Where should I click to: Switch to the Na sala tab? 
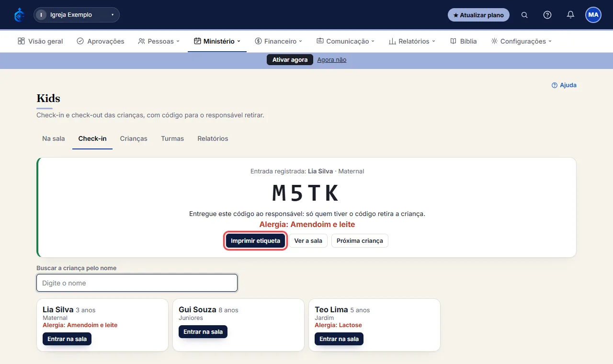[54, 138]
